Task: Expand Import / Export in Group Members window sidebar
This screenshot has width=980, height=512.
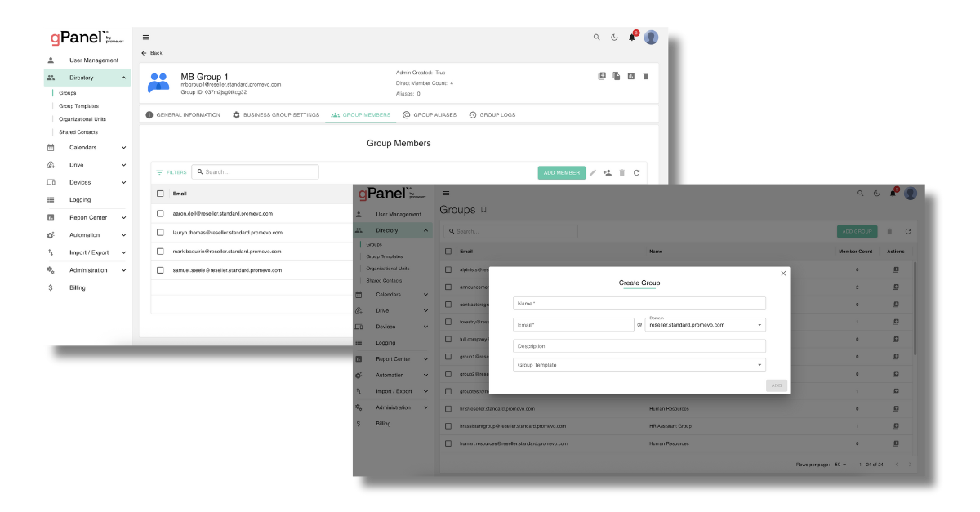Action: tap(123, 252)
